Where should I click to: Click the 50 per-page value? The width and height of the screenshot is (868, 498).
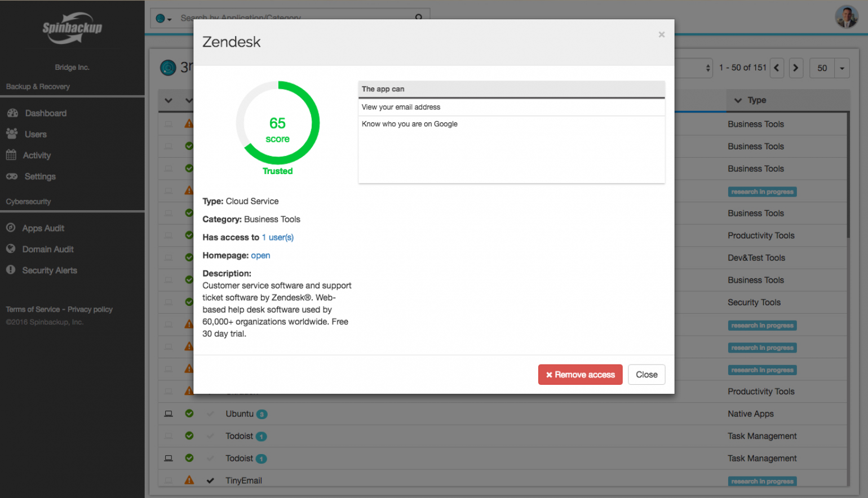[822, 68]
